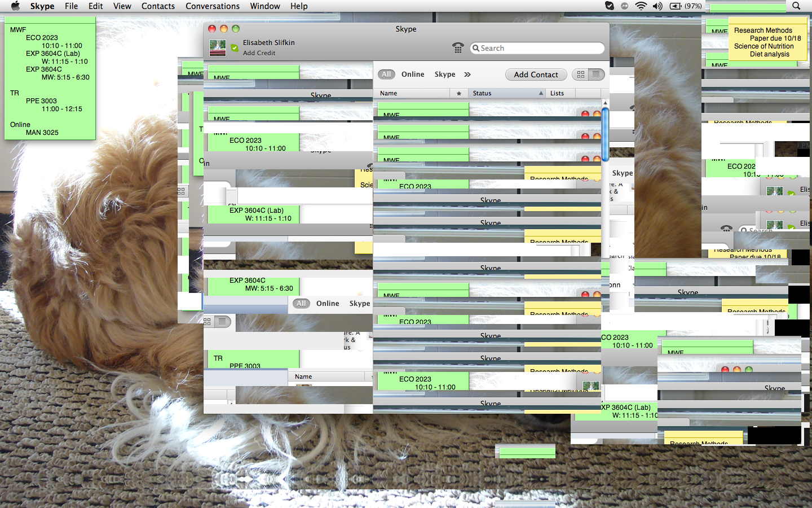Click 'Science of Nutrition' in the yellow note
This screenshot has width=812, height=508.
(x=764, y=46)
